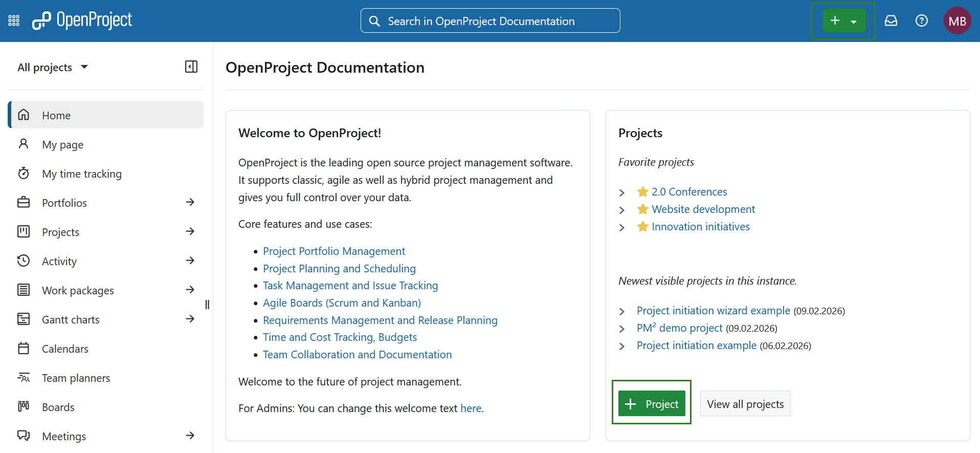Screen dimensions: 980x453
Task: Open Time and Cost Tracking, Budgets link
Action: pyautogui.click(x=340, y=337)
